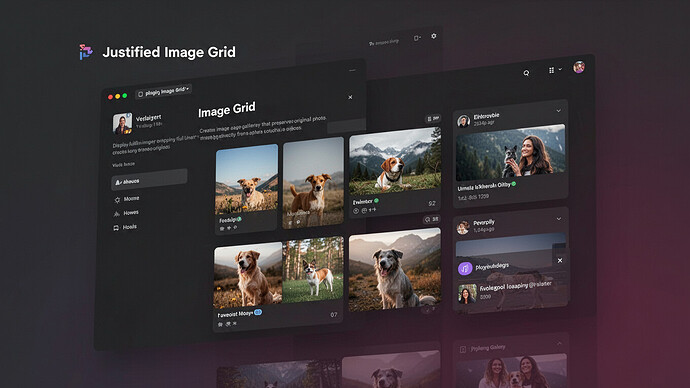
Task: Expand the Pevsrplly card chevron
Action: click(558, 219)
